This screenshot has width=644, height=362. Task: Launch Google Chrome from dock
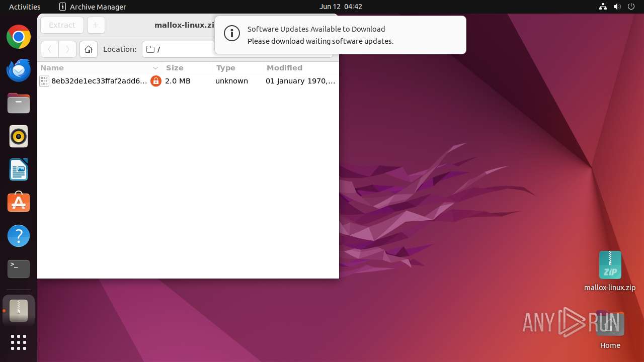pos(19,37)
